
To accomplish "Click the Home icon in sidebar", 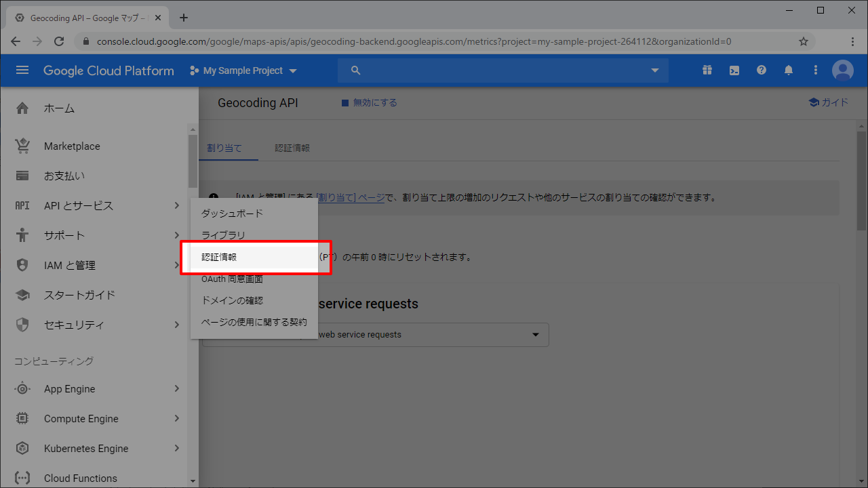I will pos(22,108).
